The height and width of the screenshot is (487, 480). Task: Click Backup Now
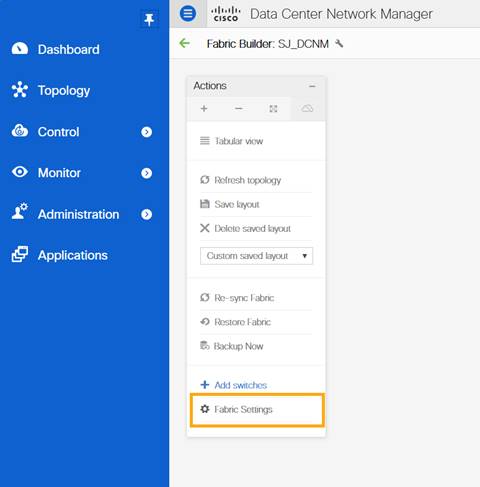(x=232, y=346)
